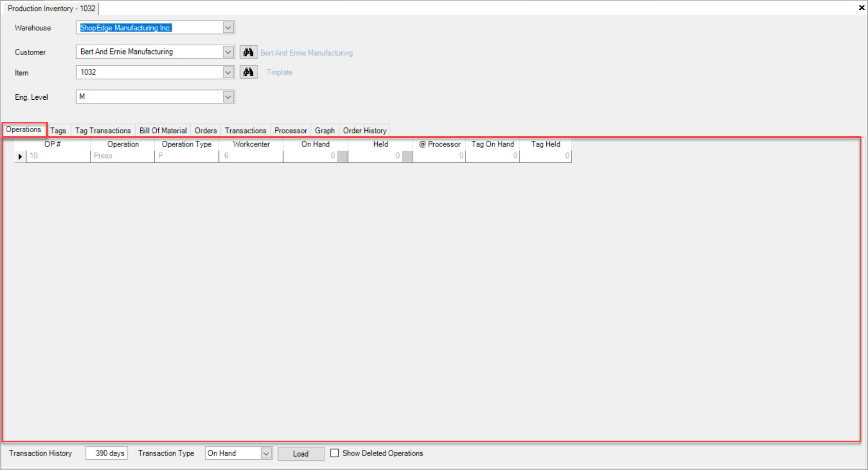This screenshot has width=868, height=470.
Task: Open the Transaction Type dropdown
Action: click(266, 453)
